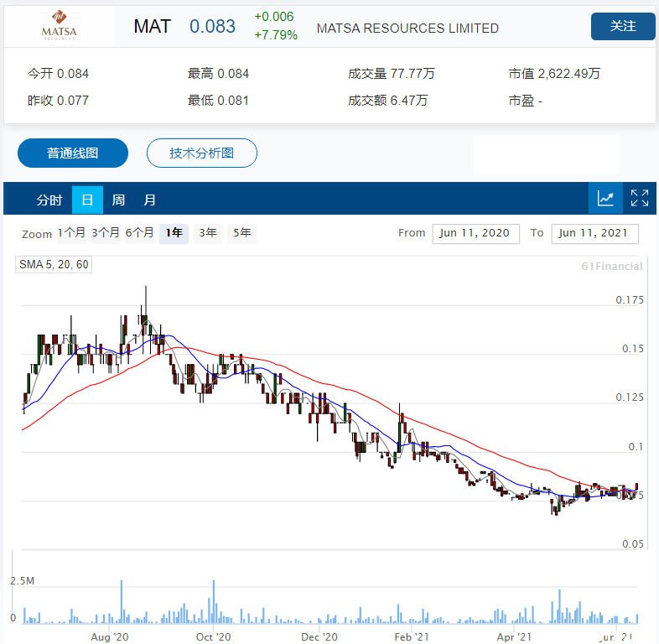This screenshot has height=644, width=659.
Task: Click the SMA 5, 20, 60 indicator label
Action: [x=54, y=264]
